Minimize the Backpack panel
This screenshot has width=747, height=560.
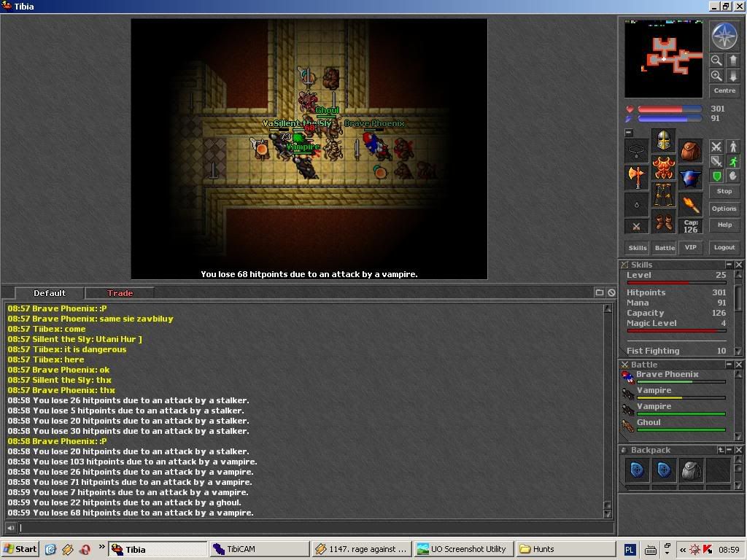click(x=729, y=449)
